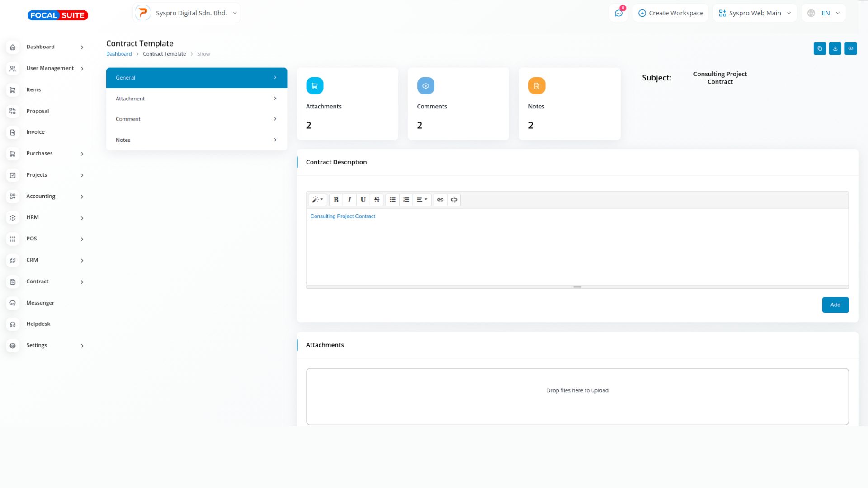Click the Add button under the description
Screen dimensions: 868x488
[x=835, y=305]
